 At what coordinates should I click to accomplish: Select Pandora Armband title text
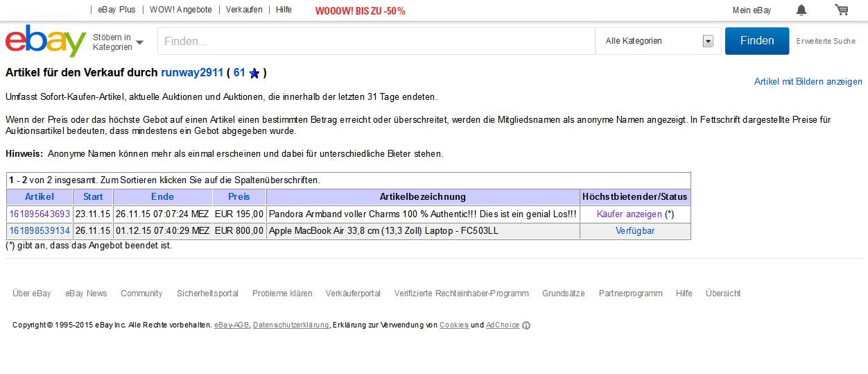423,214
